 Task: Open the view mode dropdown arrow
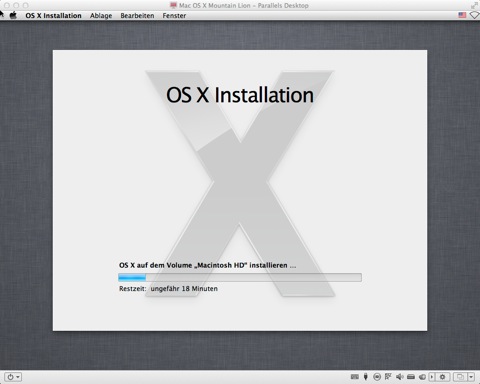(471, 377)
